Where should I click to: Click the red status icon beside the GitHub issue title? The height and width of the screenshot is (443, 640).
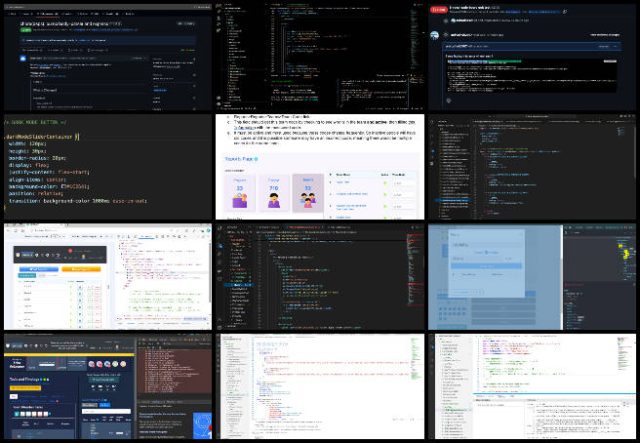click(439, 11)
